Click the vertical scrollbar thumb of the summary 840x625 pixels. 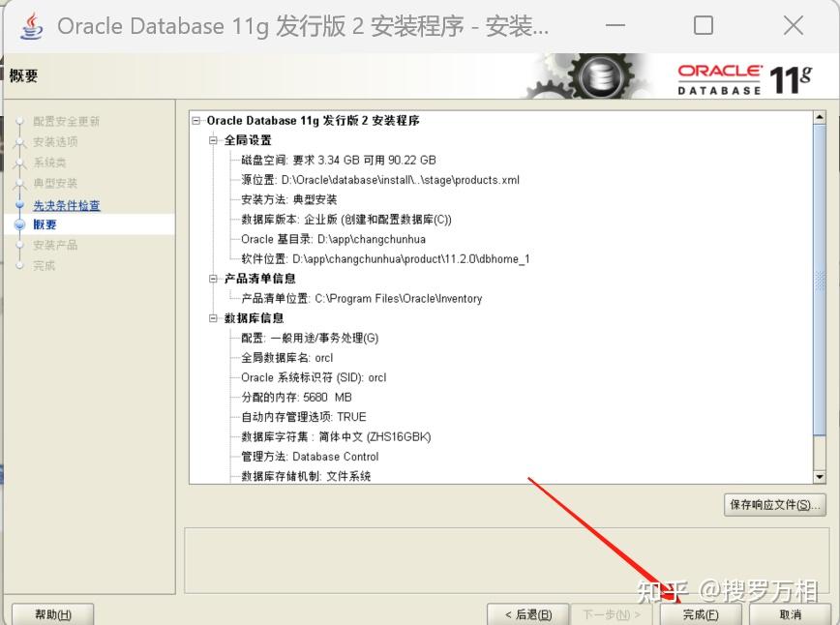pos(819,279)
